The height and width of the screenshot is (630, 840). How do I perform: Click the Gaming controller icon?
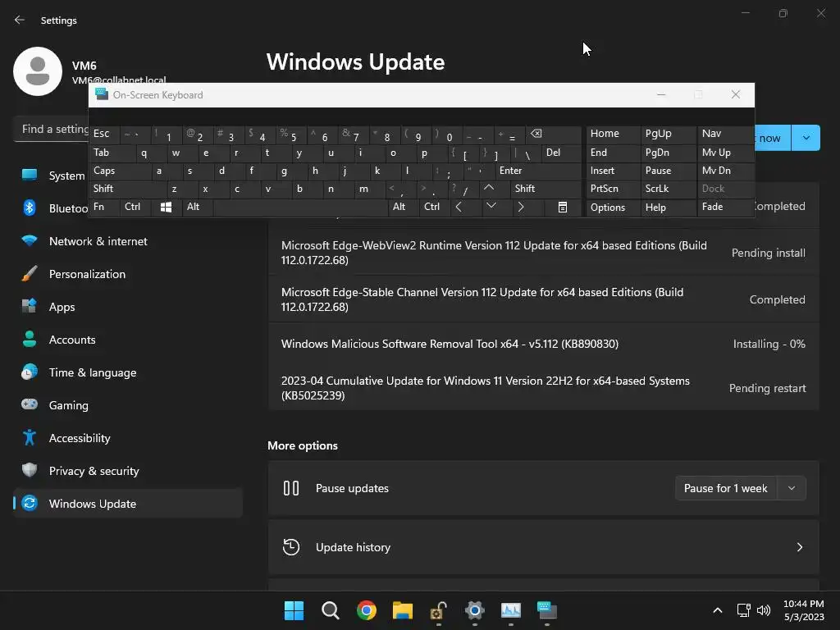[x=30, y=404]
